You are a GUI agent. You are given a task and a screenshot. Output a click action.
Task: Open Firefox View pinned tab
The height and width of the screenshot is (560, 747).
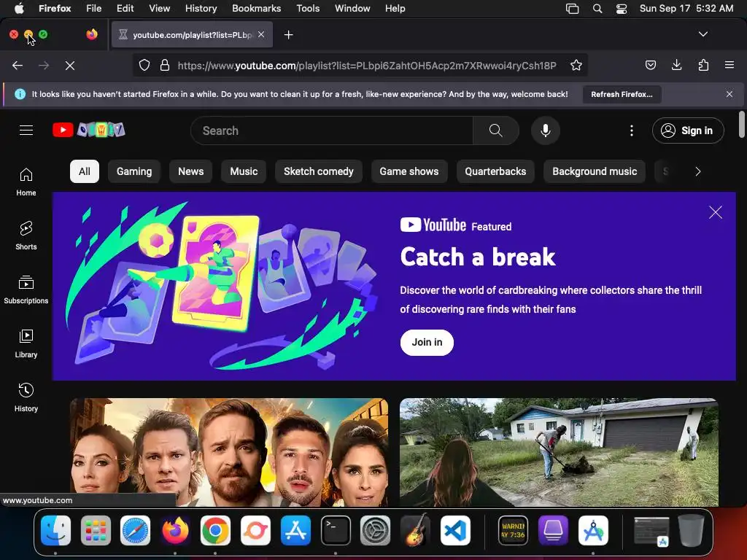tap(92, 34)
